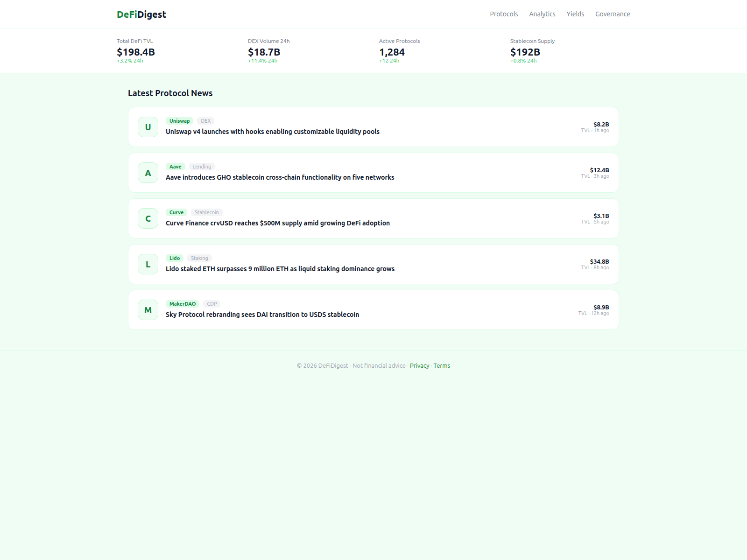The width and height of the screenshot is (747, 560).
Task: Click the Privacy footer link
Action: (x=419, y=366)
